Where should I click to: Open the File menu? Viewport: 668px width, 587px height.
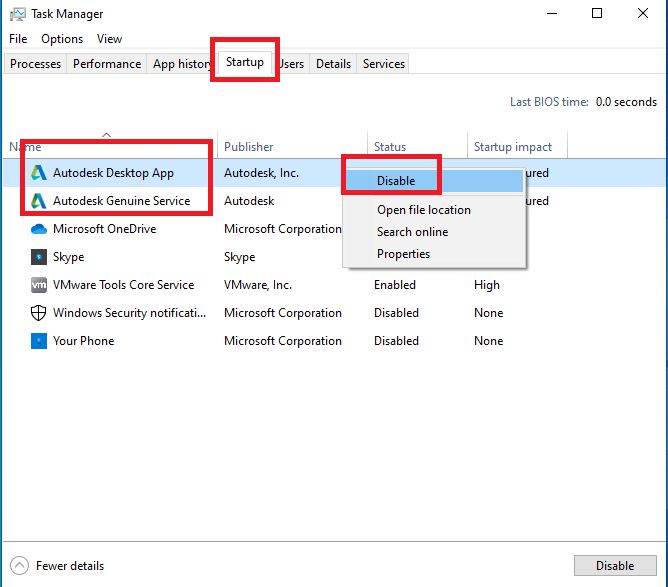pyautogui.click(x=18, y=39)
